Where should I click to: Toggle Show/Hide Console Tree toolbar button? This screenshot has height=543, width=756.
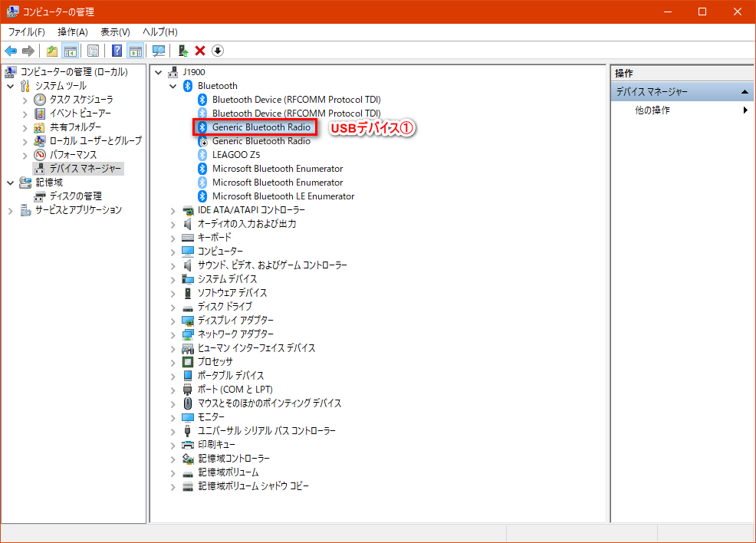tap(70, 51)
